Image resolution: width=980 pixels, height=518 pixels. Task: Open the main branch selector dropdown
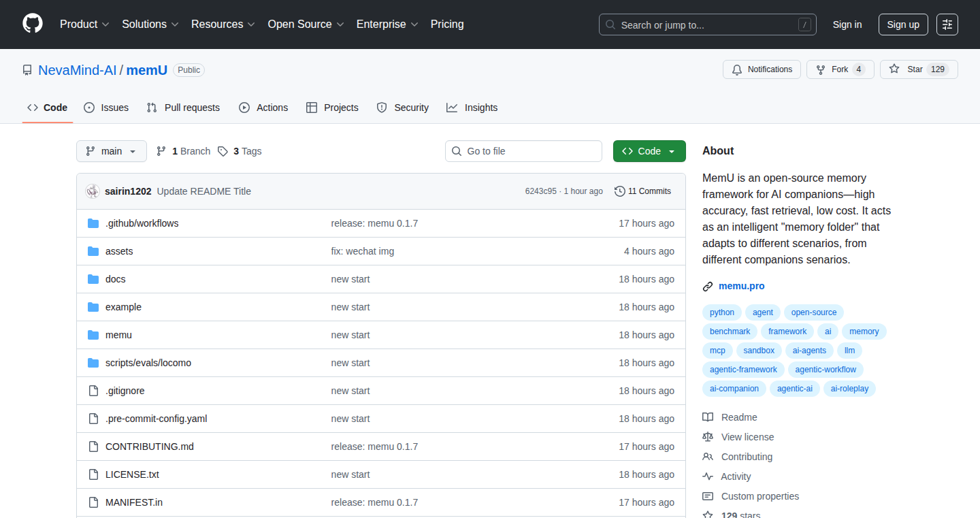112,151
